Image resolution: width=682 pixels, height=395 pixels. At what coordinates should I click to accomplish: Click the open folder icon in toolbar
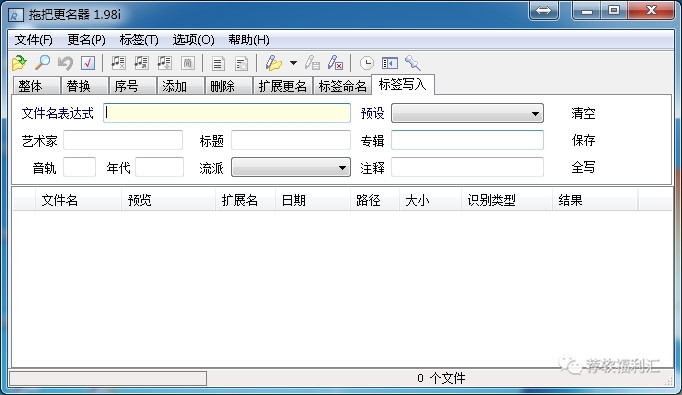point(19,63)
